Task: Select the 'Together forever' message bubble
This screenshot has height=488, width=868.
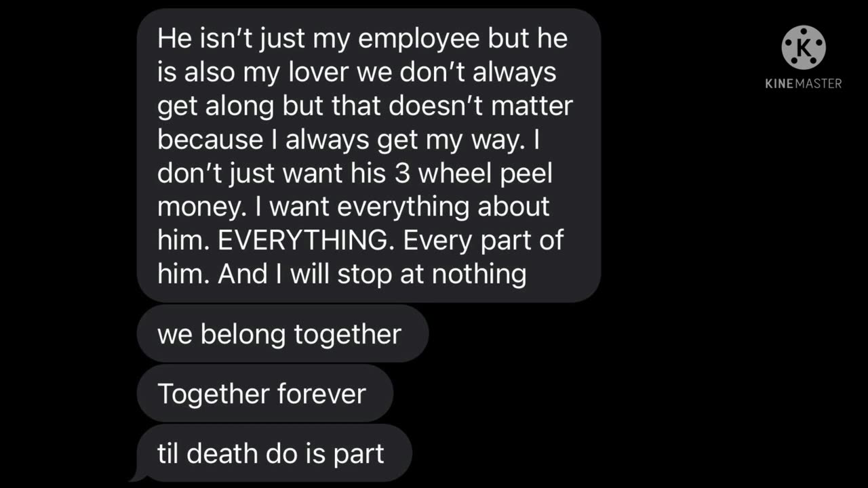Action: [x=265, y=393]
